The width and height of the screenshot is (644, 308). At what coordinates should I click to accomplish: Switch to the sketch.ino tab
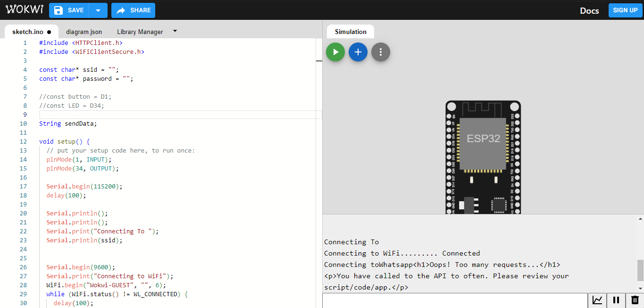tap(32, 32)
